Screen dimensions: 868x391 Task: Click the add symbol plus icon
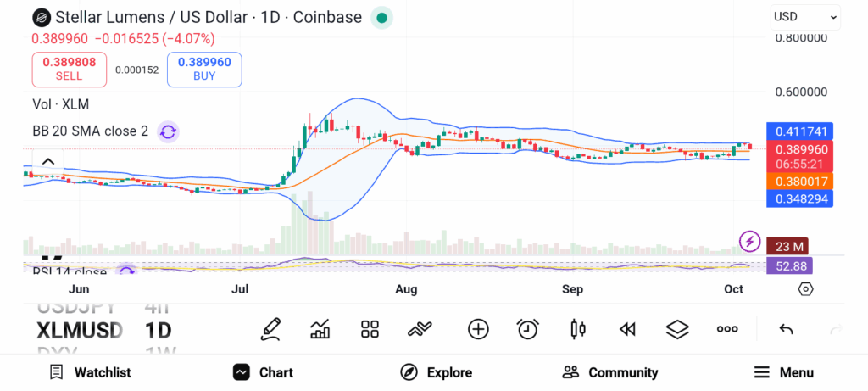click(478, 329)
